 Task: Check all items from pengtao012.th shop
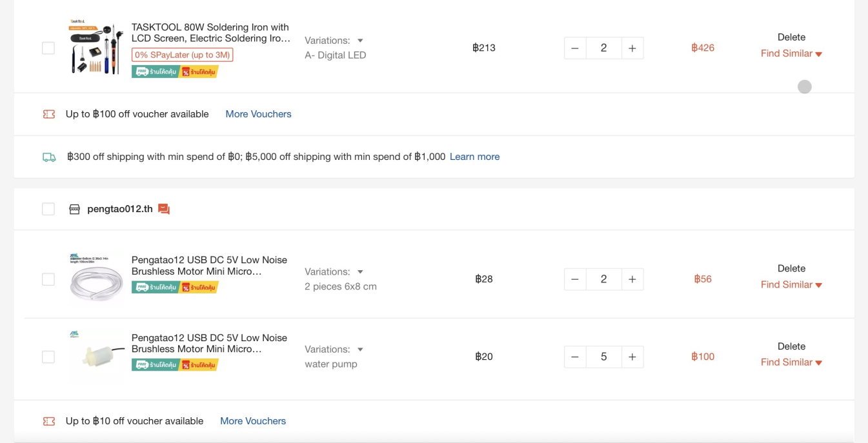click(x=48, y=209)
